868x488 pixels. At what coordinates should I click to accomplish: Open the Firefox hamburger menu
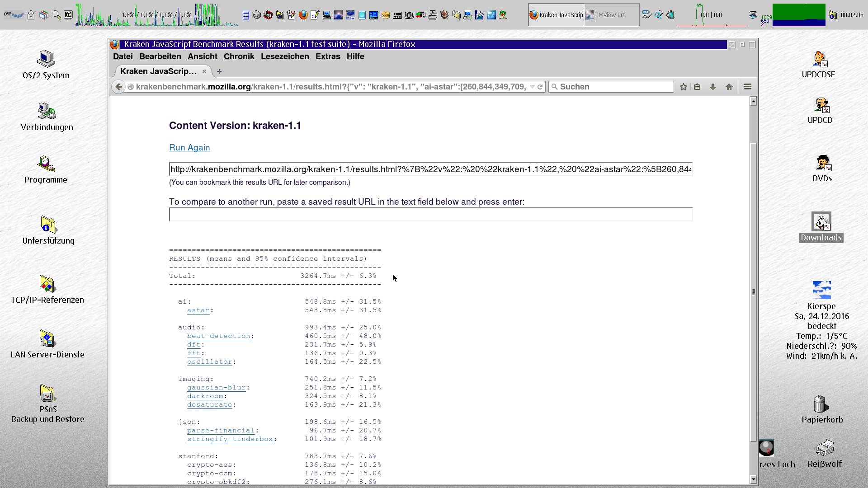pos(748,87)
